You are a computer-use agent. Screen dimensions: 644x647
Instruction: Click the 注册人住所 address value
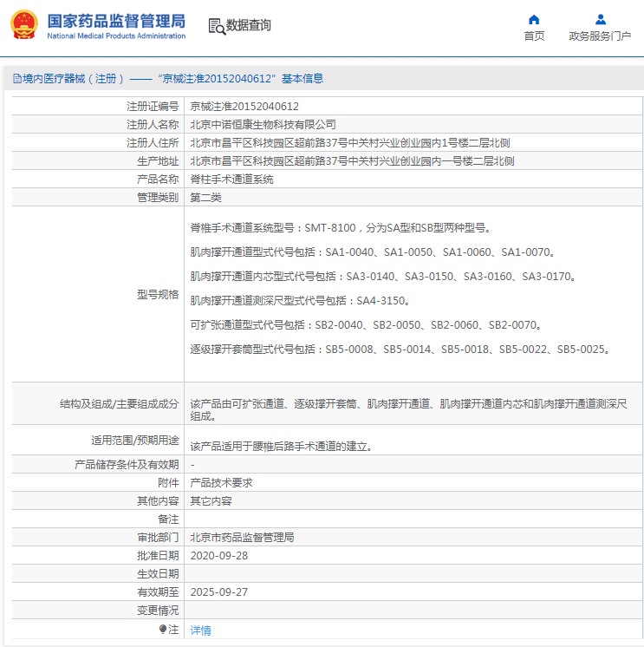point(350,143)
